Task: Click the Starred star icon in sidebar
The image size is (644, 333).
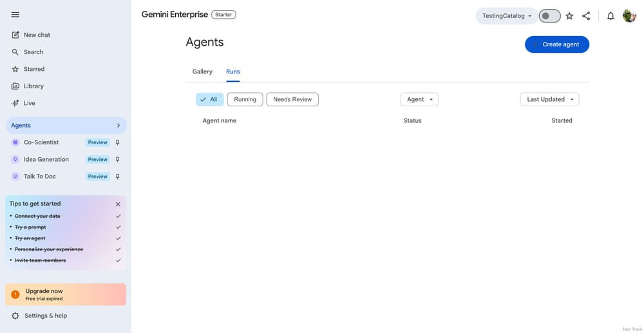Action: point(15,69)
